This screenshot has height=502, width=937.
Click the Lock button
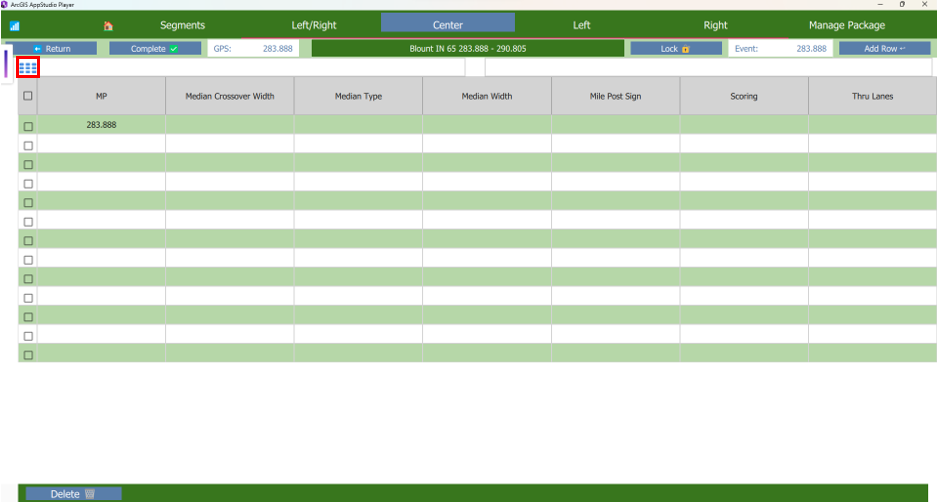point(676,48)
